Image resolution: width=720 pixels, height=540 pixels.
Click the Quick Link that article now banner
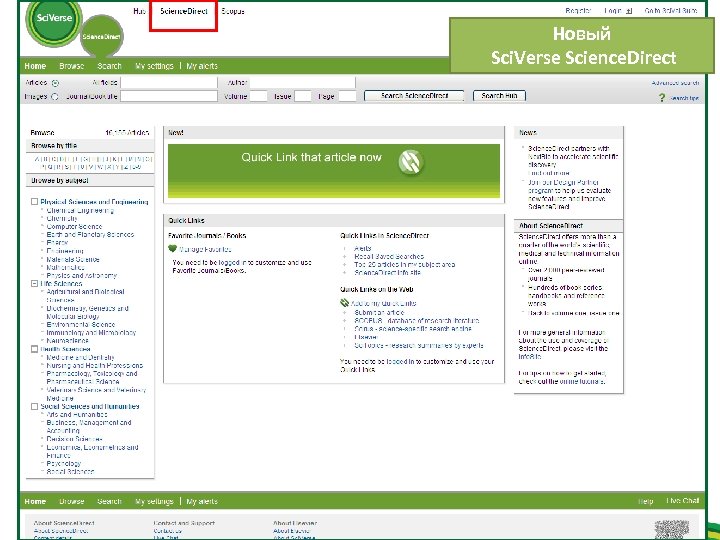[334, 171]
